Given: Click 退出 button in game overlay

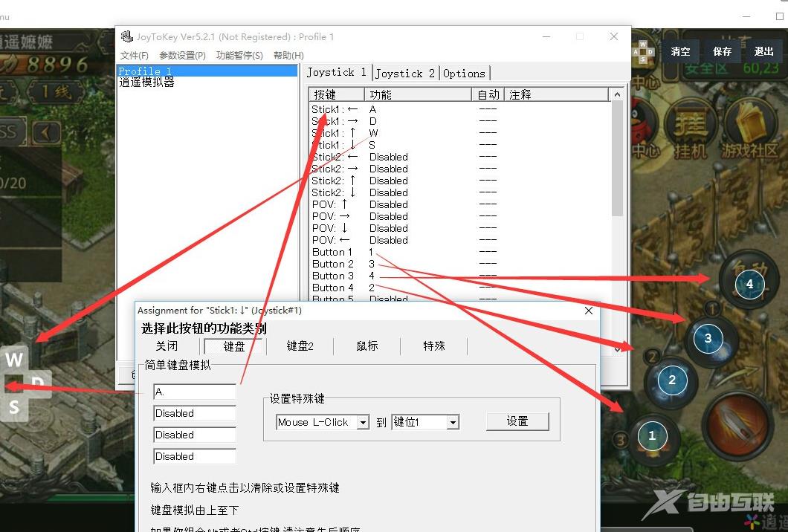Looking at the screenshot, I should (764, 51).
